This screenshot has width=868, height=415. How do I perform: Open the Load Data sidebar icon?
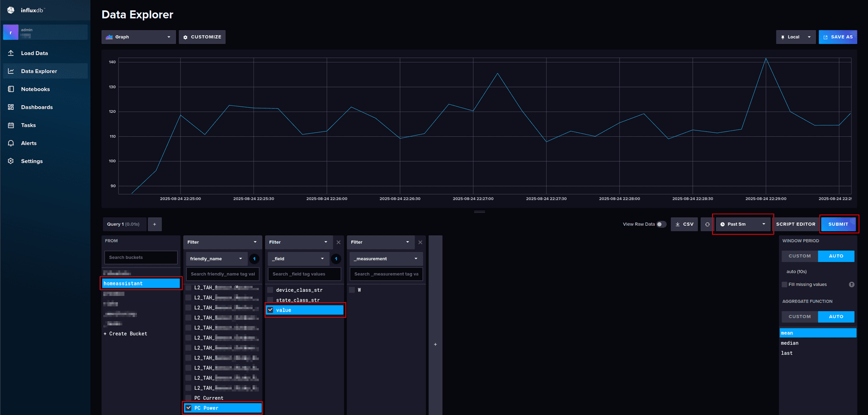tap(11, 53)
